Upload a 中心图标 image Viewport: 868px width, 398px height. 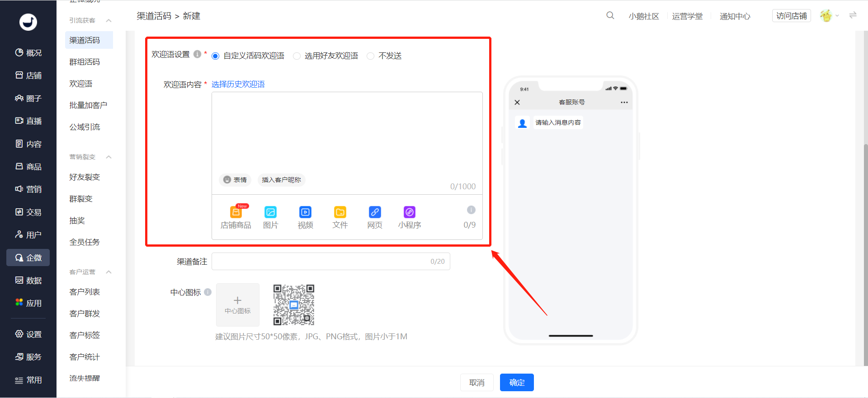[238, 305]
